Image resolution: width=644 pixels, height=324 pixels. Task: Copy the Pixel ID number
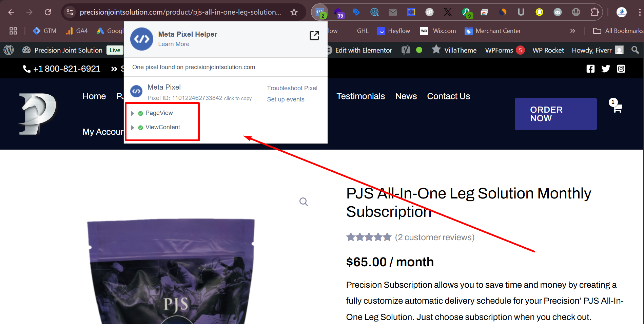(197, 98)
